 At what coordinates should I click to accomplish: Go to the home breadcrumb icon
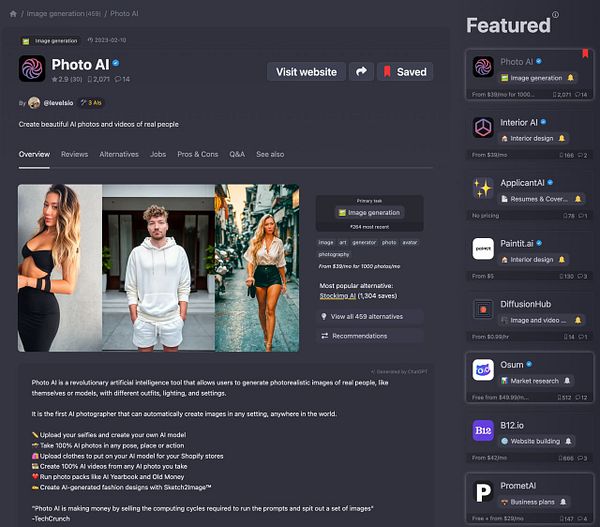13,14
